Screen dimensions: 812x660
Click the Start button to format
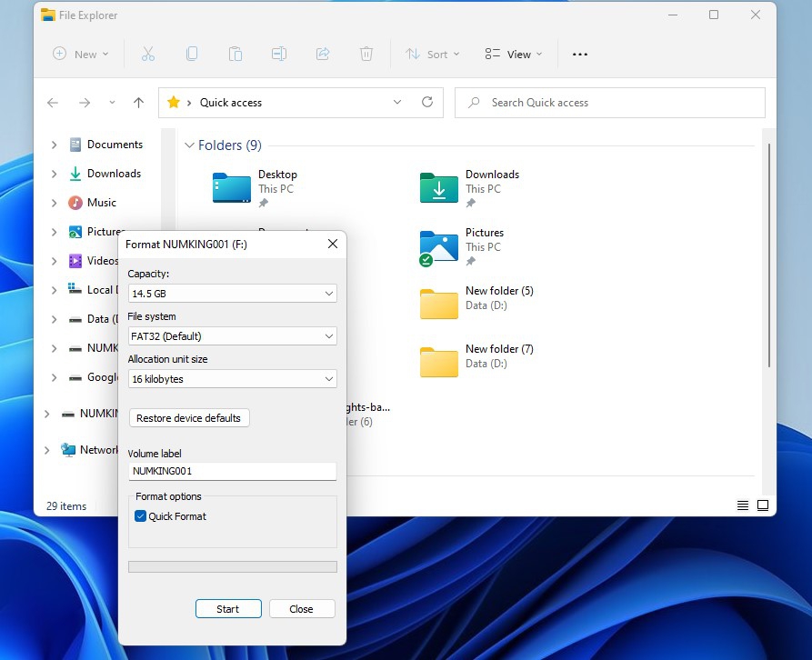tap(228, 609)
